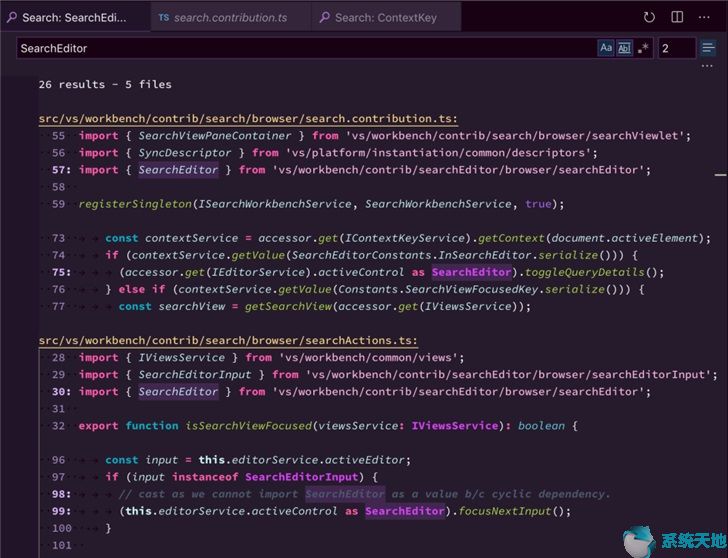728x558 pixels.
Task: Toggle Match Case option
Action: coord(606,48)
